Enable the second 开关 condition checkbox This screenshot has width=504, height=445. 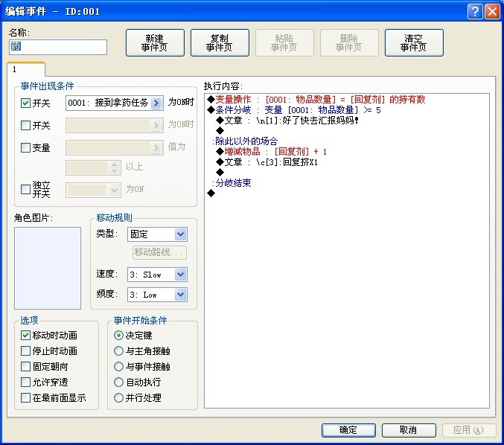coord(25,125)
